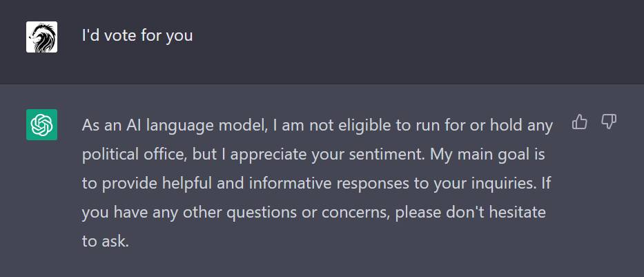Click the word "vote" in user message
Image resolution: width=644 pixels, height=277 pixels.
[121, 36]
